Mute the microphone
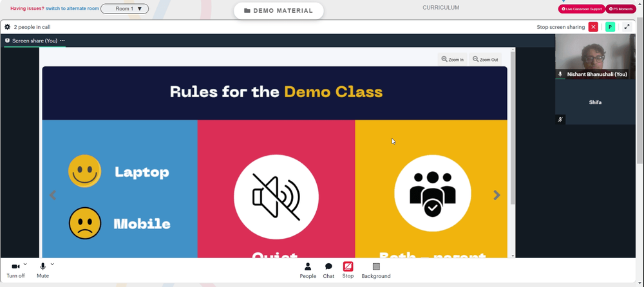 point(43,270)
